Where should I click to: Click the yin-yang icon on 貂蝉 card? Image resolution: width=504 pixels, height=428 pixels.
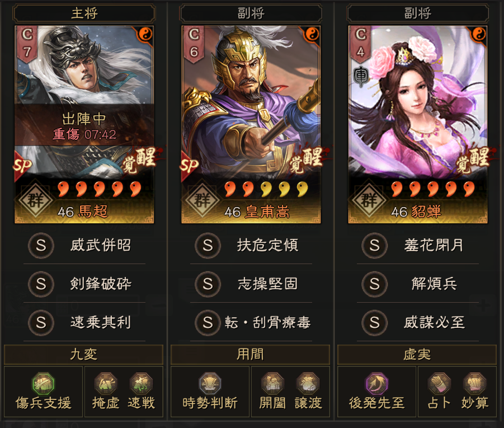click(479, 34)
